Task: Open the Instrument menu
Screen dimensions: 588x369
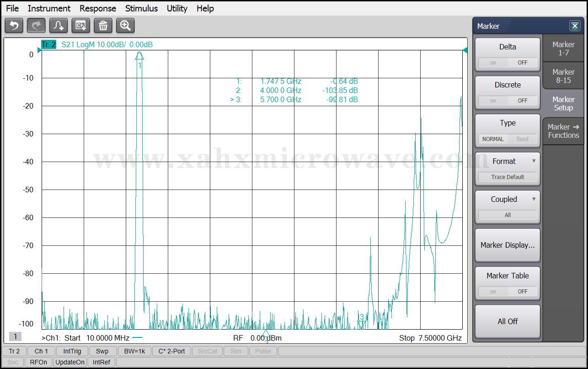Action: point(49,8)
